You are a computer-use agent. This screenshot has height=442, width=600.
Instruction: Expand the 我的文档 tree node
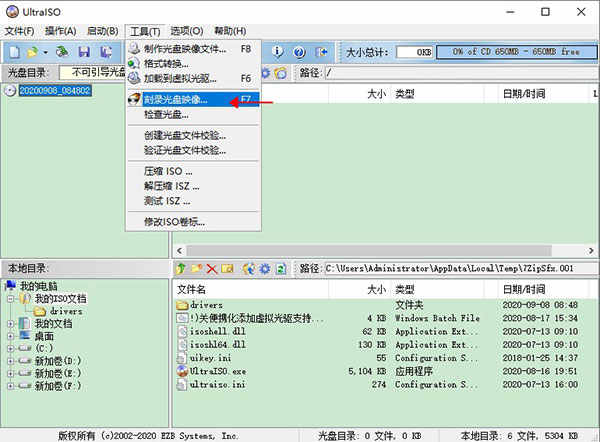[11, 324]
